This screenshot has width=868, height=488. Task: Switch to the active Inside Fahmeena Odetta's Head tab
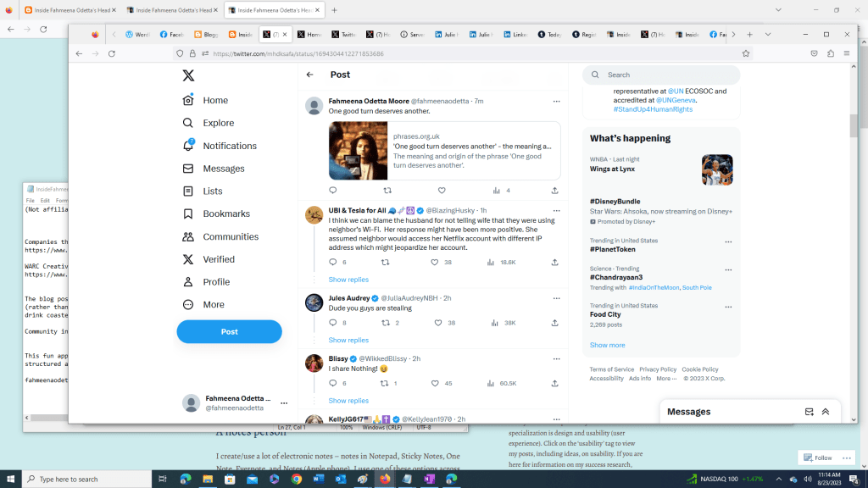[271, 12]
